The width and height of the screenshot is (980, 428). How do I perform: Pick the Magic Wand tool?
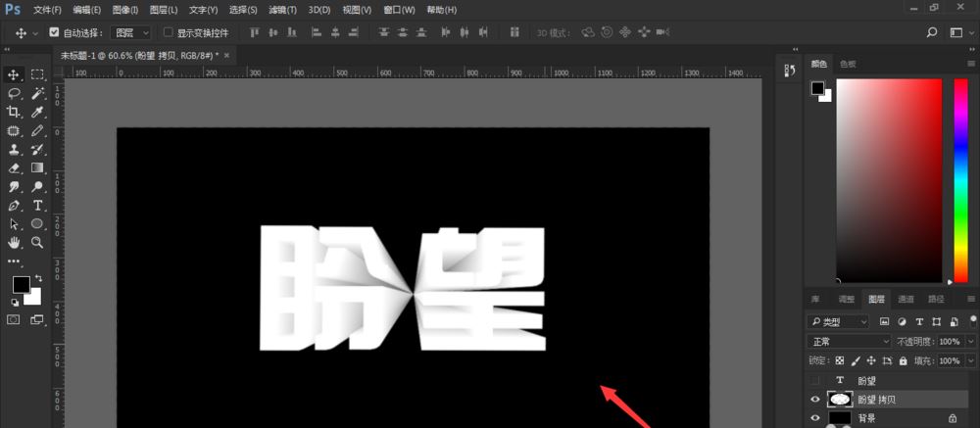[37, 94]
